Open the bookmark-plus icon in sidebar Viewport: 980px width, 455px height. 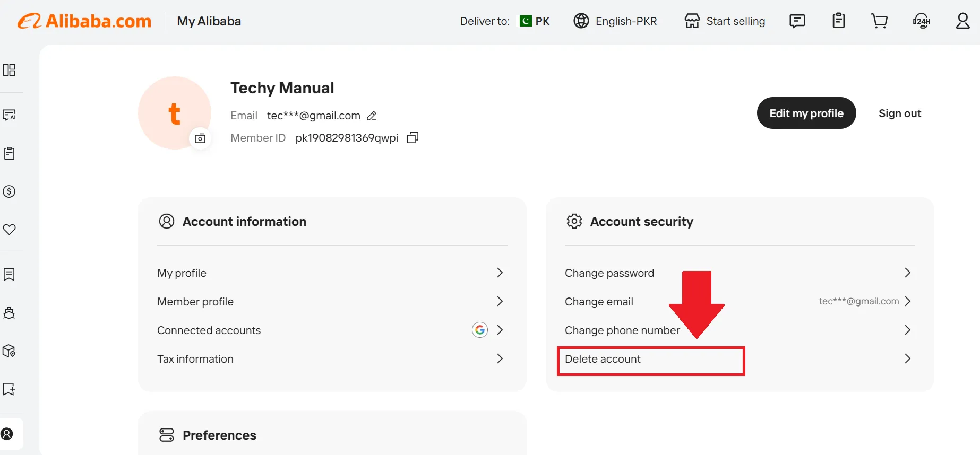[9, 389]
